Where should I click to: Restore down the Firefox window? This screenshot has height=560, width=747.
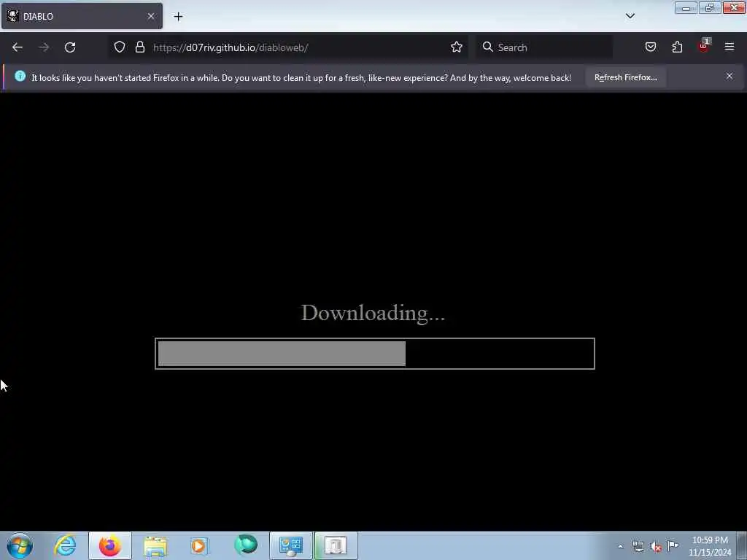(710, 7)
